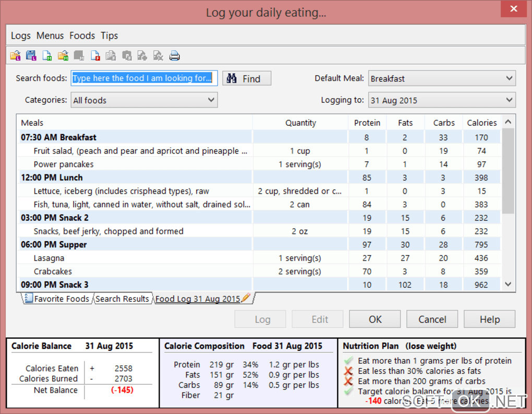Click the Crabcakes quantity 2 serving(s)

299,271
